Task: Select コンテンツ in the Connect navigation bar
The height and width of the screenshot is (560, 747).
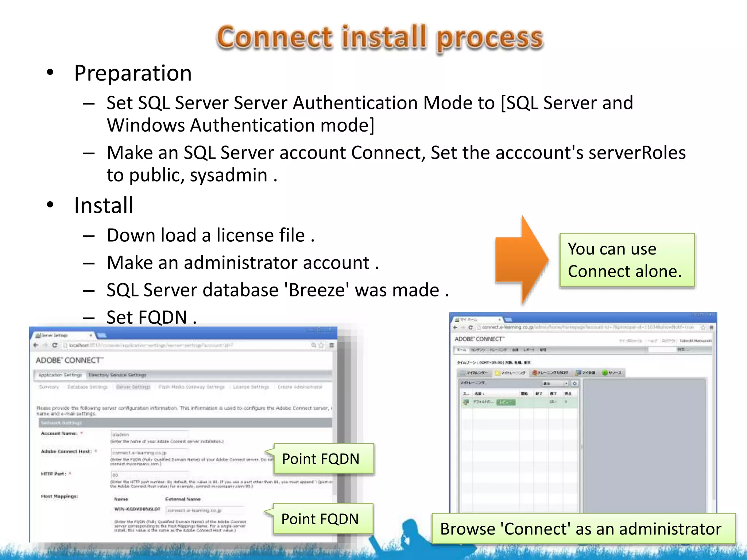Action: [478, 350]
